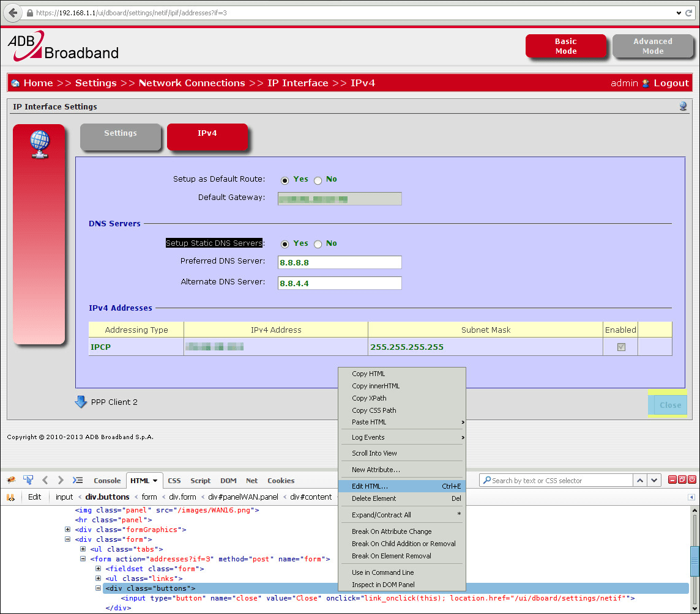
Task: Open the address bar history dropdown arrow
Action: [679, 13]
